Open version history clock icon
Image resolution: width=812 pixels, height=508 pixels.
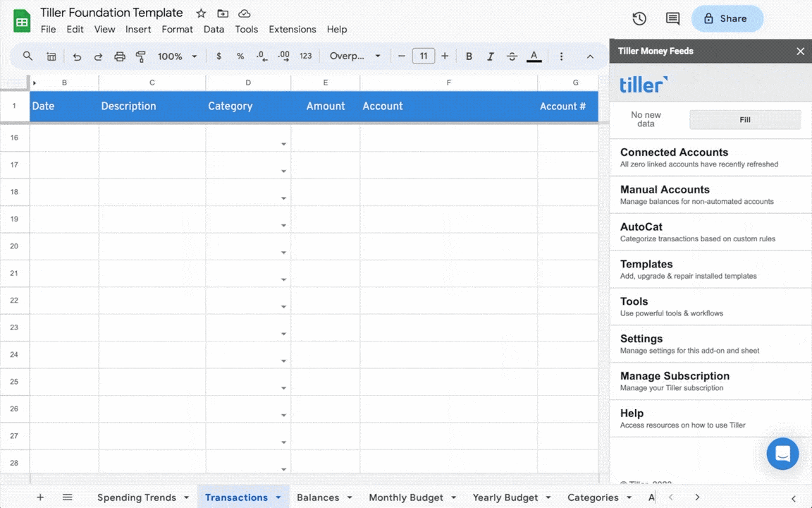pos(639,19)
